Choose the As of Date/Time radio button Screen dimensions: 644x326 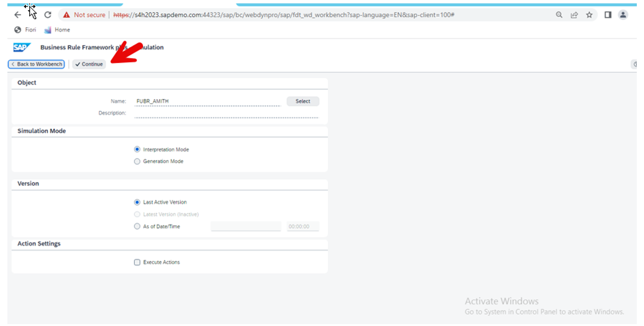tap(137, 226)
